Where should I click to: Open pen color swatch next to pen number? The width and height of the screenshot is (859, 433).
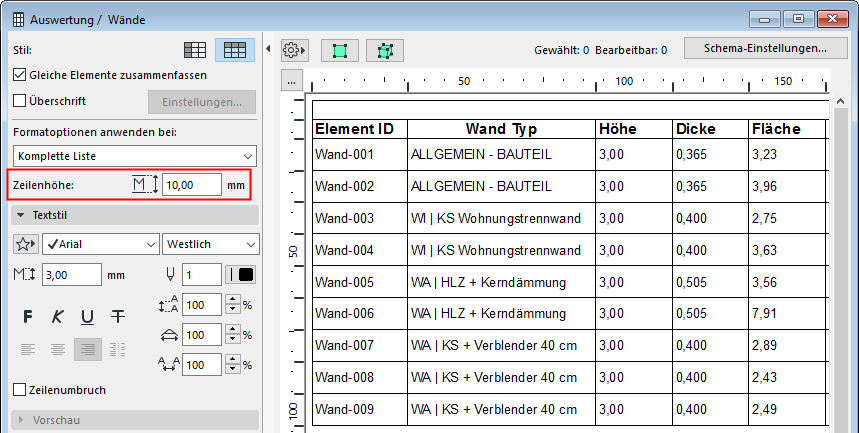pos(240,275)
